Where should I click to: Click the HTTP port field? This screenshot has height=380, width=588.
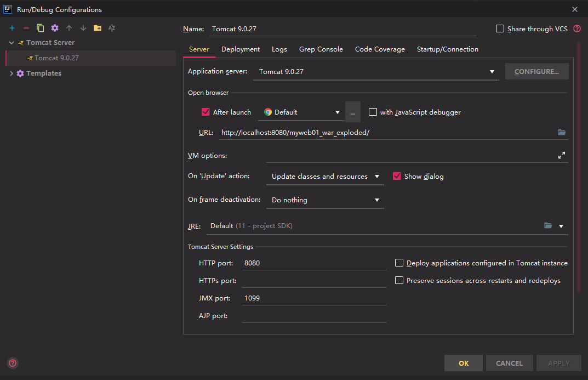pyautogui.click(x=314, y=263)
